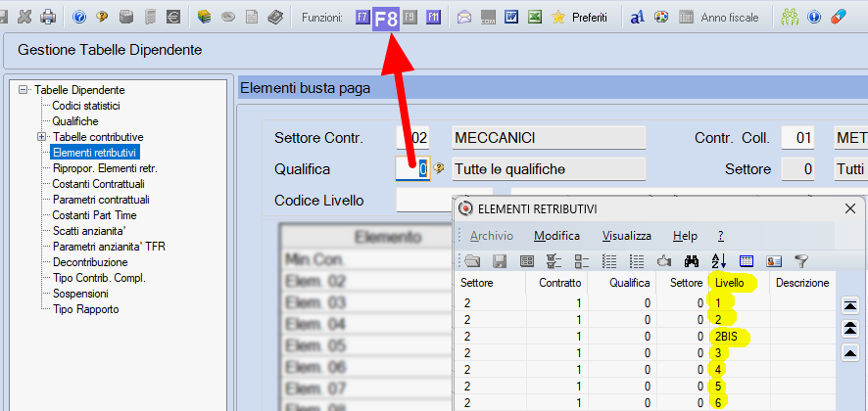868x411 pixels.
Task: Open the Archivio menu
Action: point(492,236)
